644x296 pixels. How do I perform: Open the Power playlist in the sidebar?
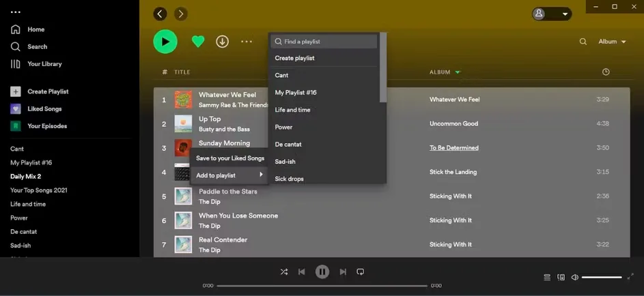pos(19,218)
